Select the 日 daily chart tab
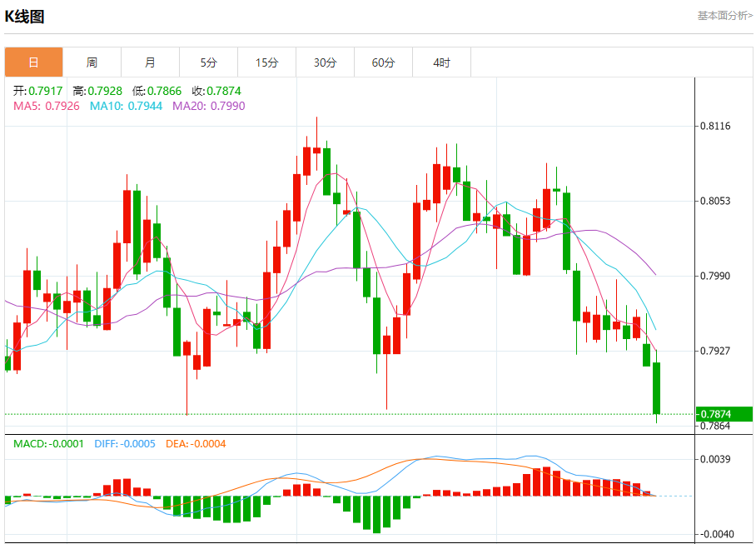 (33, 62)
